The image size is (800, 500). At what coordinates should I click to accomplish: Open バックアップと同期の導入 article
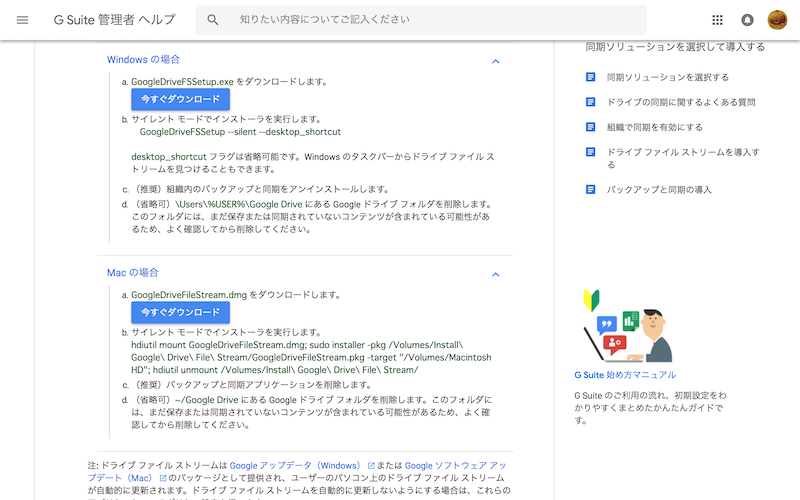click(x=659, y=190)
